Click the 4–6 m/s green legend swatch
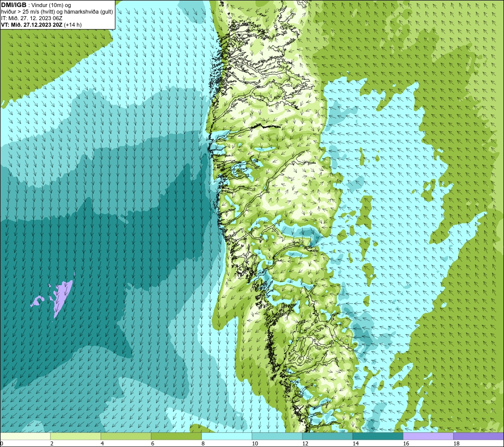 [x=126, y=436]
